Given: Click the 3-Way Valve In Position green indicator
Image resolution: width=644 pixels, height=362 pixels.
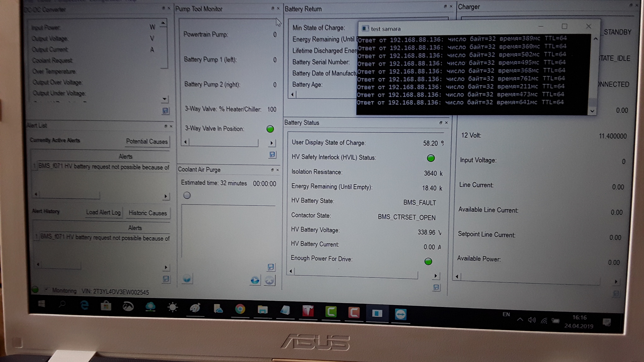Looking at the screenshot, I should click(270, 129).
